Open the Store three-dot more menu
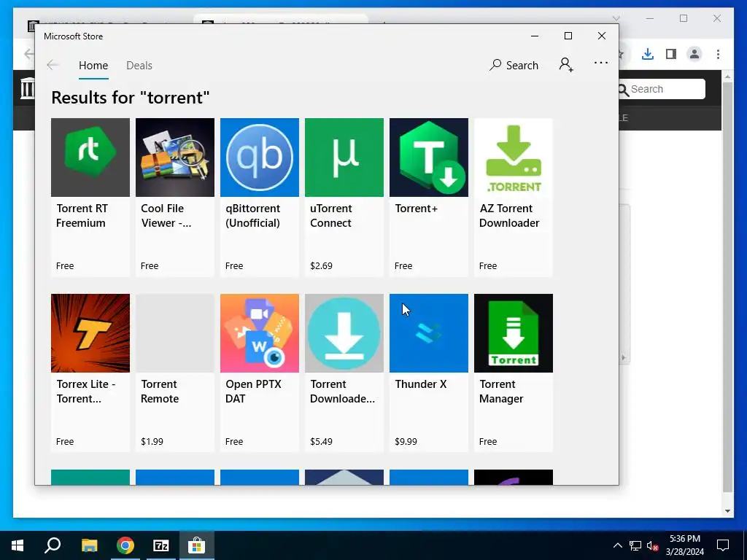Screen dimensions: 747x560 coord(601,63)
